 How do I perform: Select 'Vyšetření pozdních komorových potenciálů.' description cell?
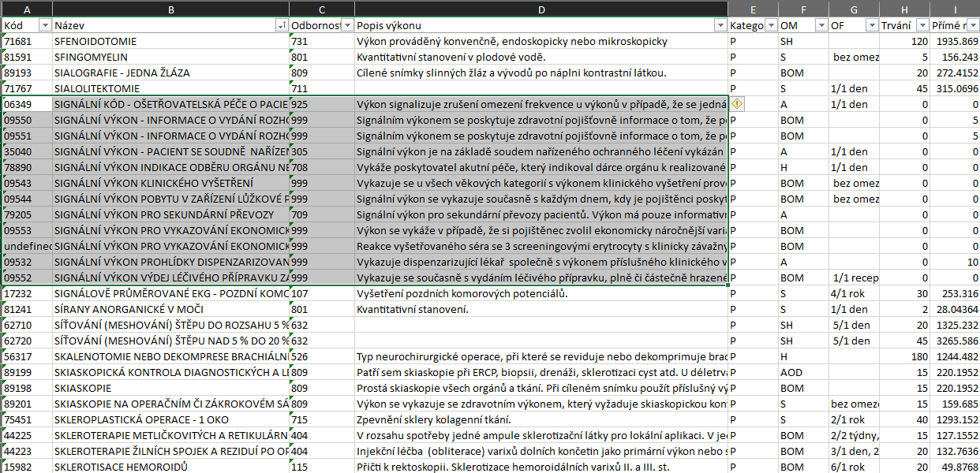[541, 293]
